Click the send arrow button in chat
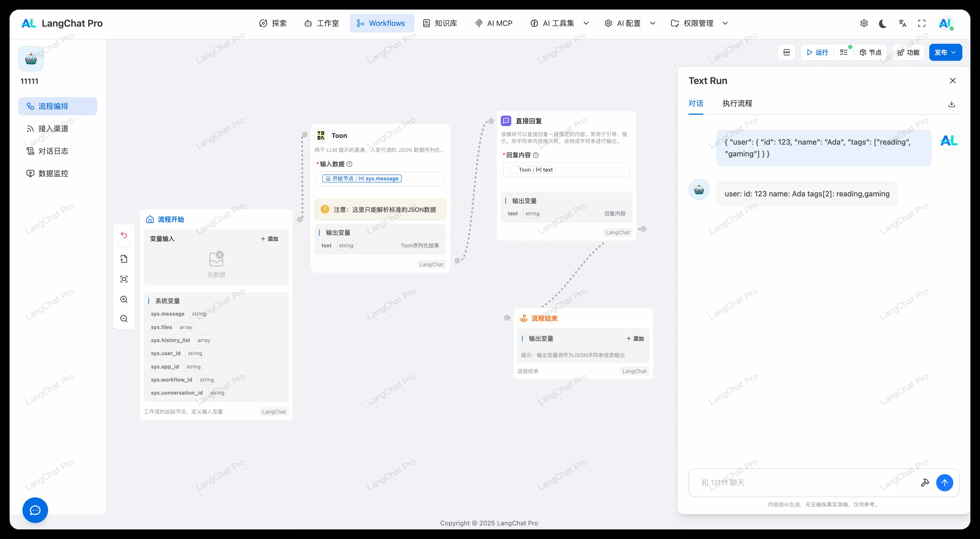This screenshot has width=980, height=539. tap(944, 483)
